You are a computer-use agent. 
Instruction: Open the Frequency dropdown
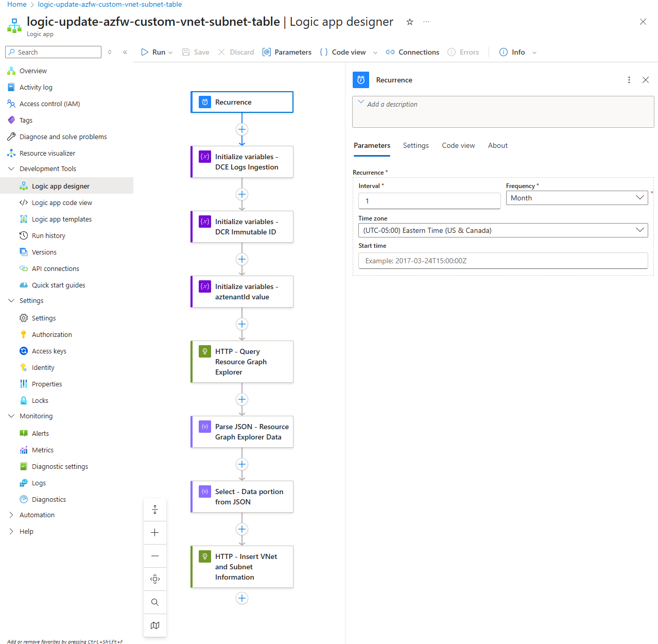coord(577,198)
